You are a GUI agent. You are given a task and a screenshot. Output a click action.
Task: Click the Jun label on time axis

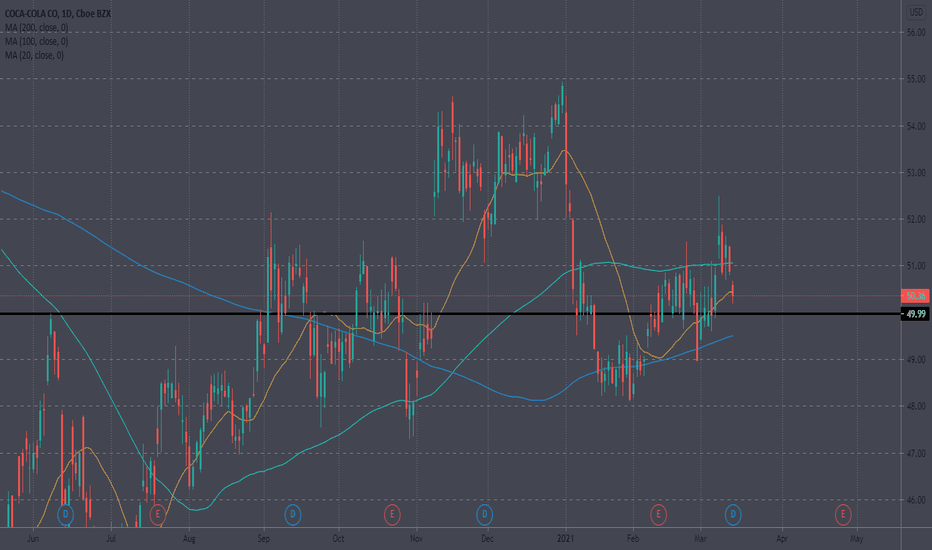33,539
